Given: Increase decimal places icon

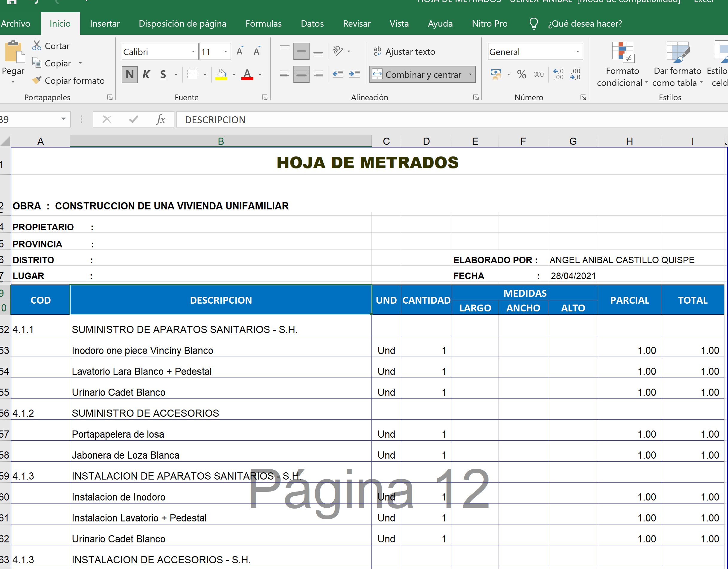Looking at the screenshot, I should tap(558, 74).
